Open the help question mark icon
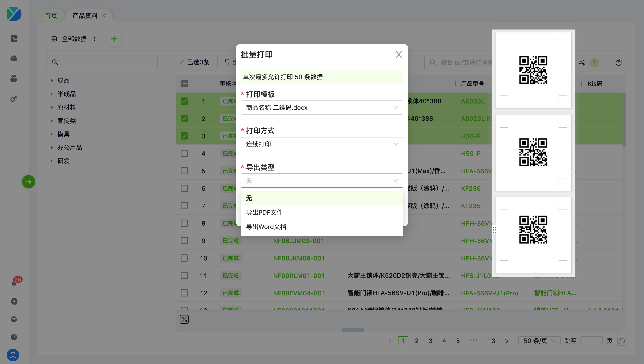 coord(14,337)
